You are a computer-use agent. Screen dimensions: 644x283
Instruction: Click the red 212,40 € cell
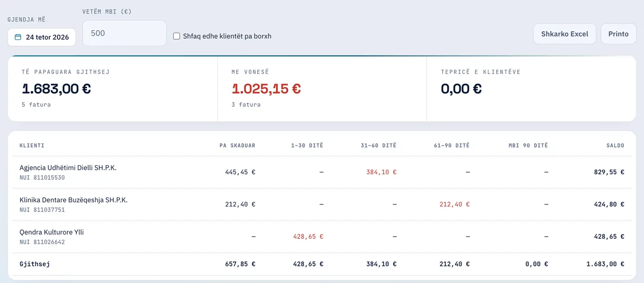(x=454, y=204)
